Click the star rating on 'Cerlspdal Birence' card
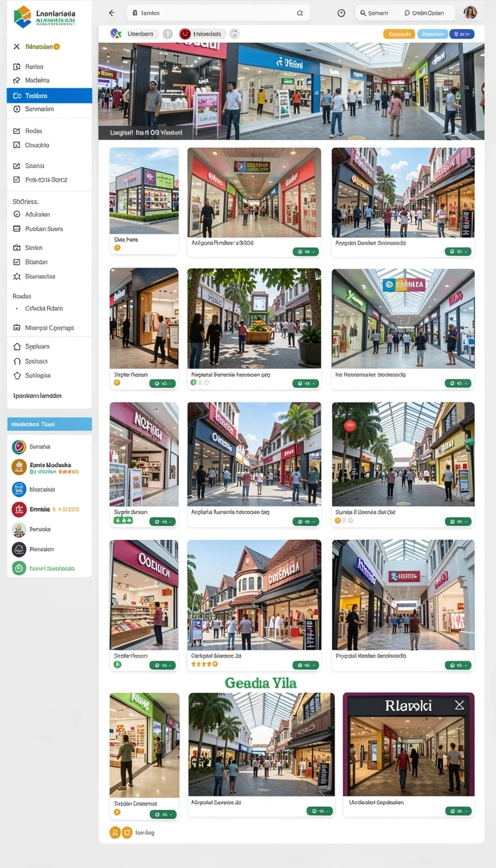Viewport: 496px width, 868px height. [x=205, y=663]
